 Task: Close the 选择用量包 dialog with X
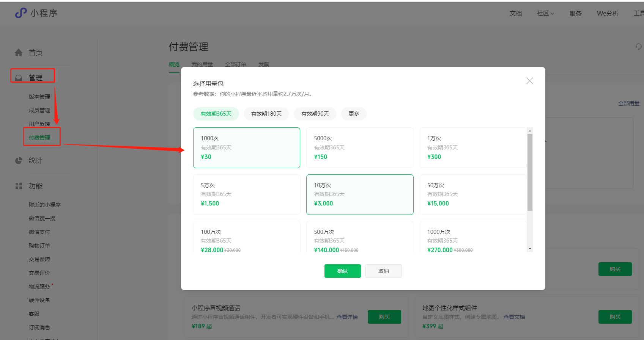[x=529, y=81]
